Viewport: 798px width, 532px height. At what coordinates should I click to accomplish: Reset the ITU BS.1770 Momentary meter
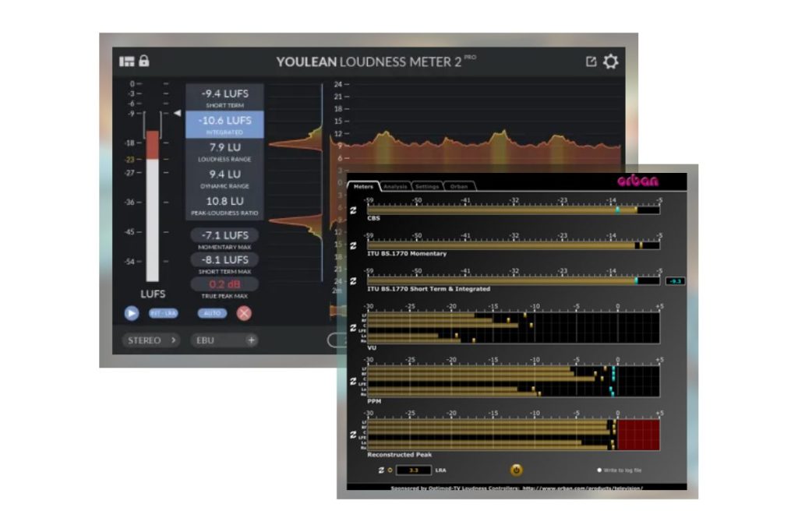coord(353,245)
